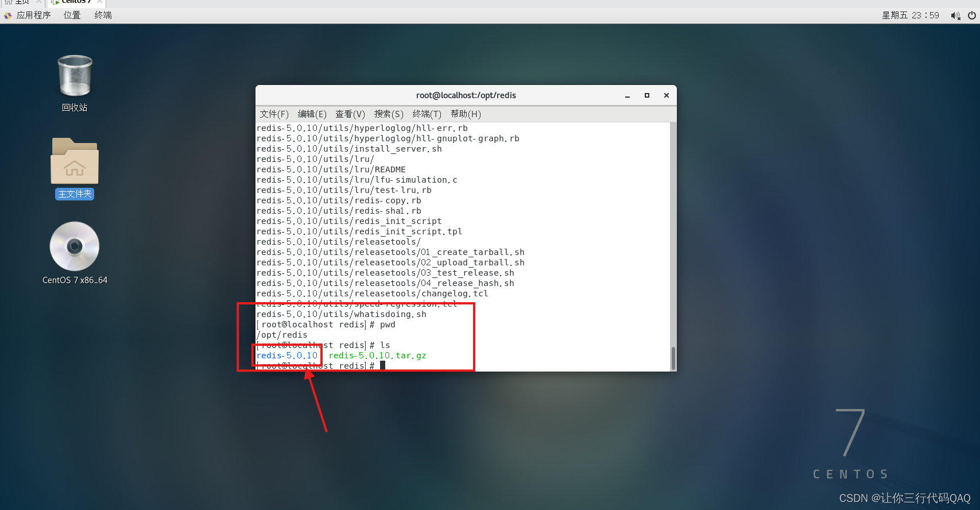Click the redis-5.0.10.tar.gz file name
This screenshot has height=510, width=980.
(x=378, y=356)
